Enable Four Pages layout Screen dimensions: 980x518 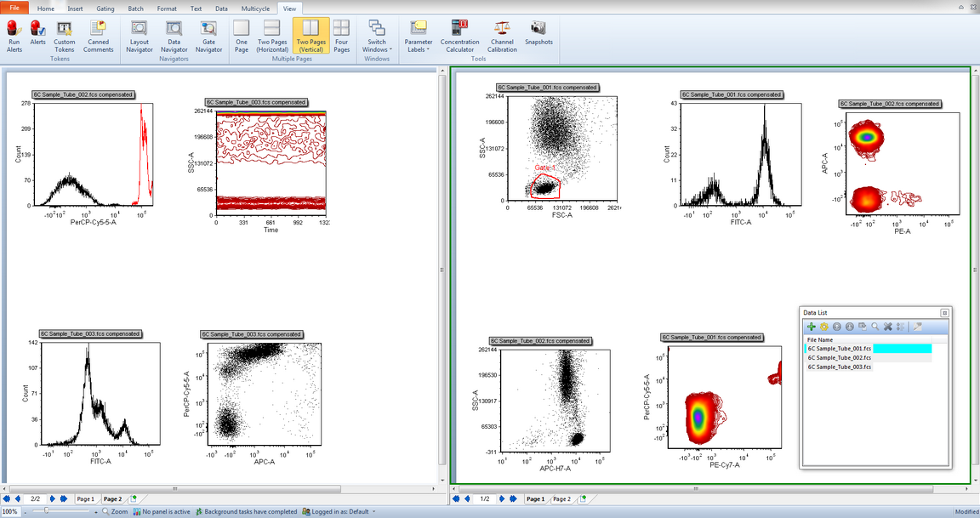tap(341, 36)
